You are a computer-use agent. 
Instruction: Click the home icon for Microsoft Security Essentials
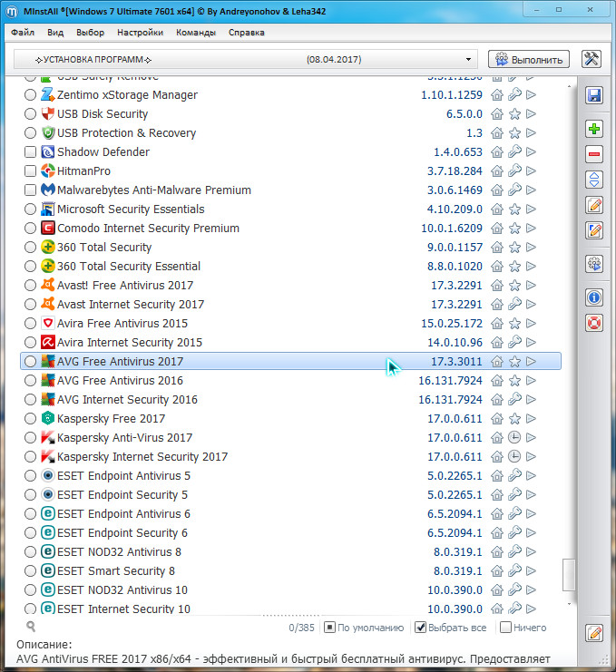(x=497, y=209)
